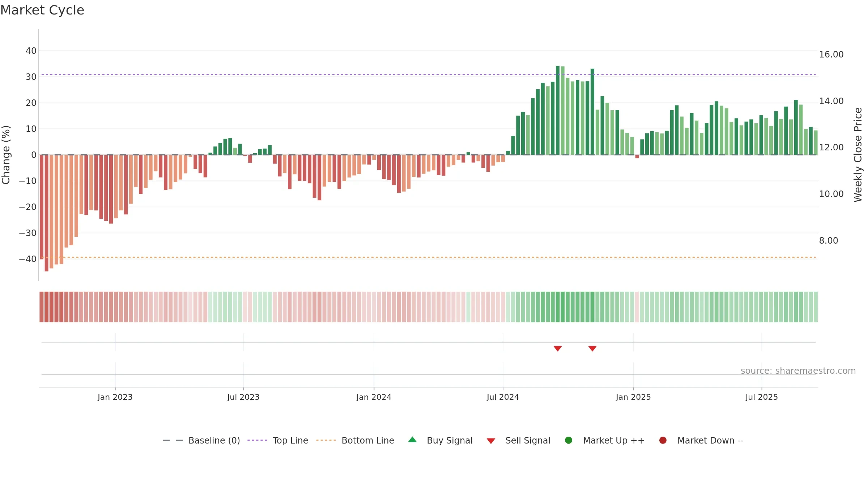Screen dimensions: 868x488
Task: Toggle the Market Down -- legend entry
Action: (x=701, y=440)
